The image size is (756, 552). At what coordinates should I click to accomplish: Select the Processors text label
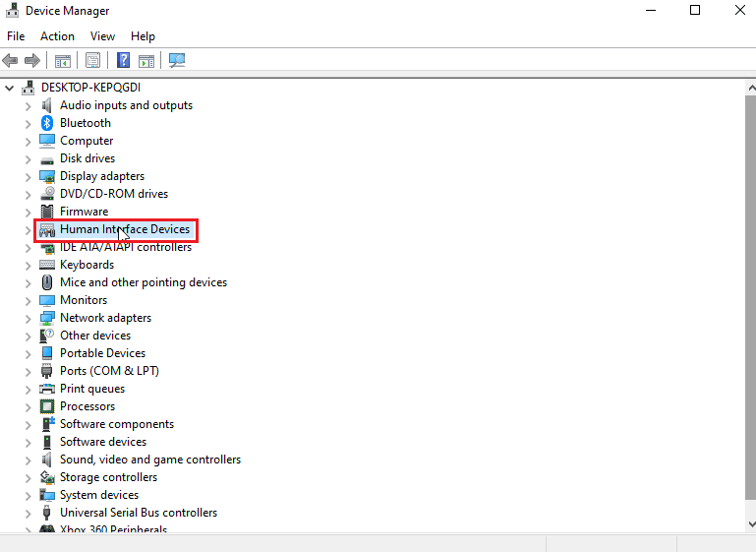coord(87,406)
